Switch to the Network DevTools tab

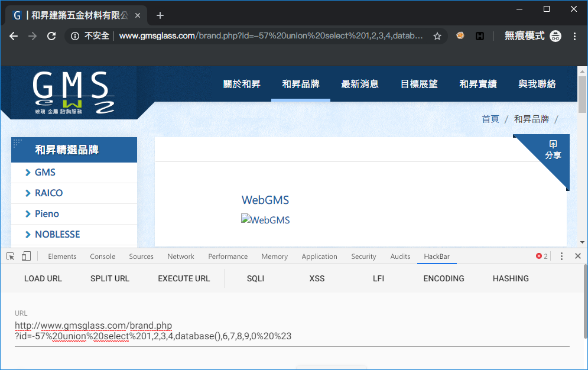(181, 257)
